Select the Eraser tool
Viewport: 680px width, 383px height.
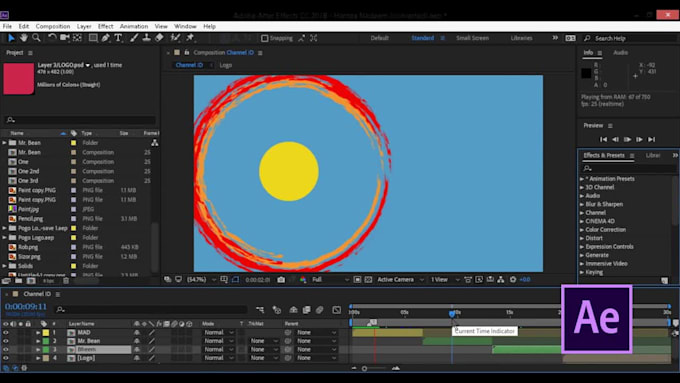coord(159,38)
